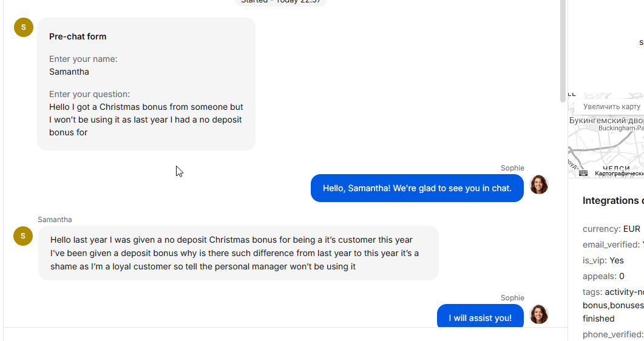Click the appeals count row
Image resolution: width=644 pixels, height=341 pixels.
tap(603, 276)
